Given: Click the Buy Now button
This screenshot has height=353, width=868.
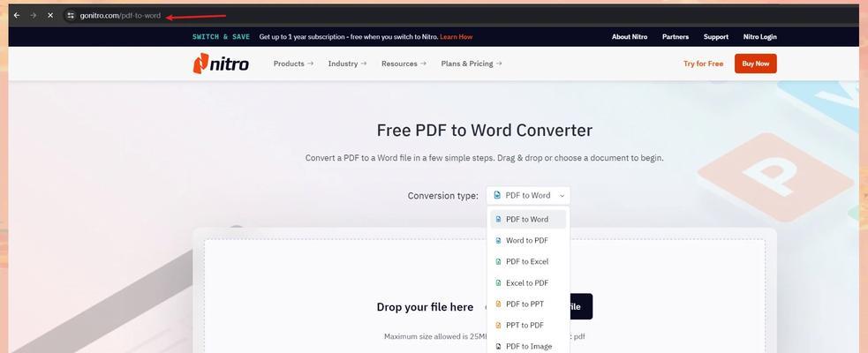Looking at the screenshot, I should point(756,64).
